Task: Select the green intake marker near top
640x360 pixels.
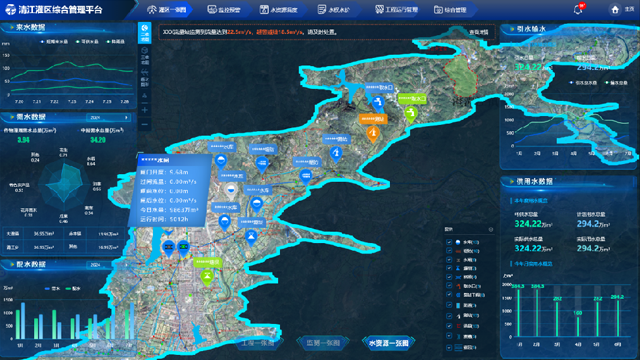Action: click(x=411, y=113)
